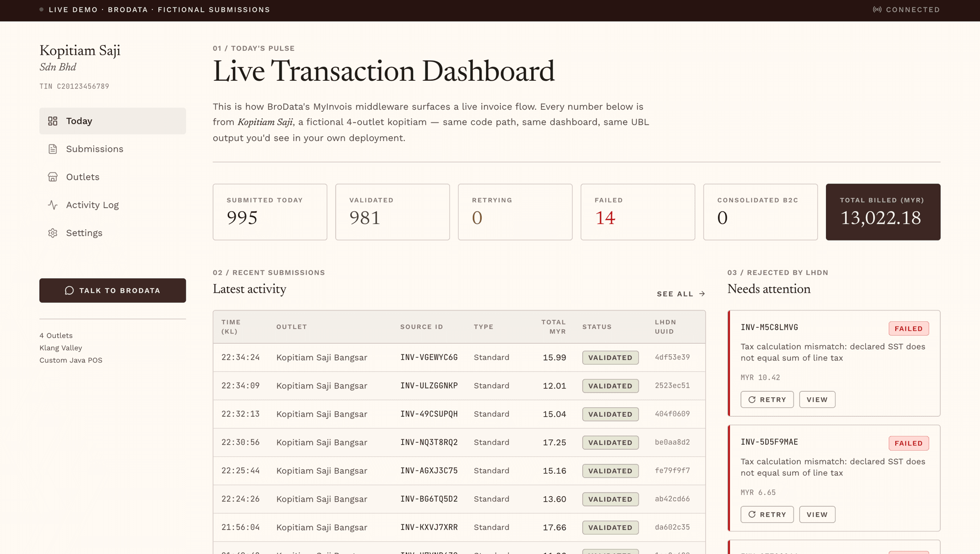Click the Failed badge on INV-5D5F9MAE
The image size is (980, 554).
[908, 443]
